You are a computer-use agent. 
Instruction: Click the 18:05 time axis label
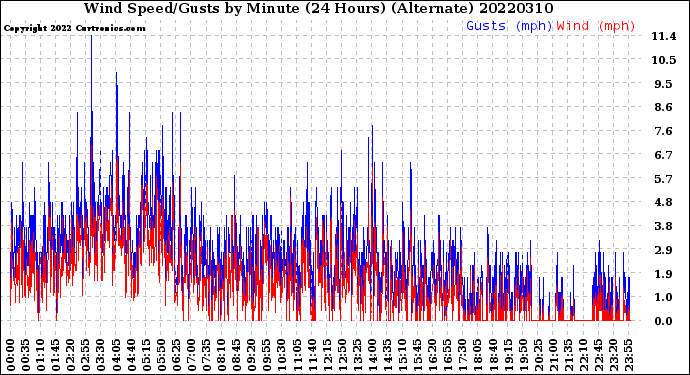(477, 355)
